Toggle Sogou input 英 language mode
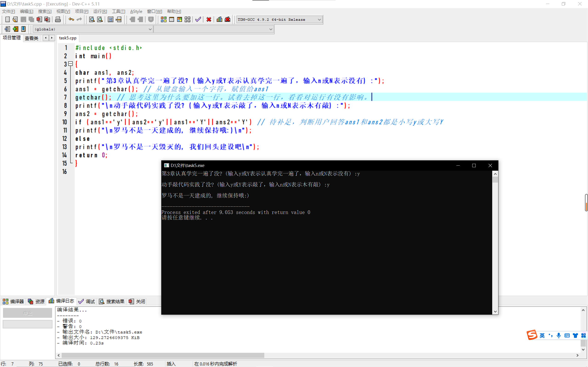 click(x=542, y=335)
